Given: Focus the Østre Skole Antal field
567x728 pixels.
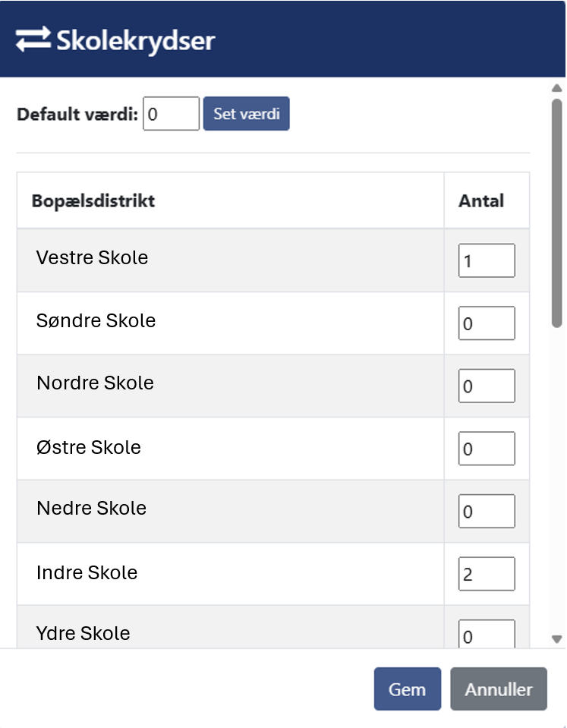Looking at the screenshot, I should pyautogui.click(x=487, y=449).
